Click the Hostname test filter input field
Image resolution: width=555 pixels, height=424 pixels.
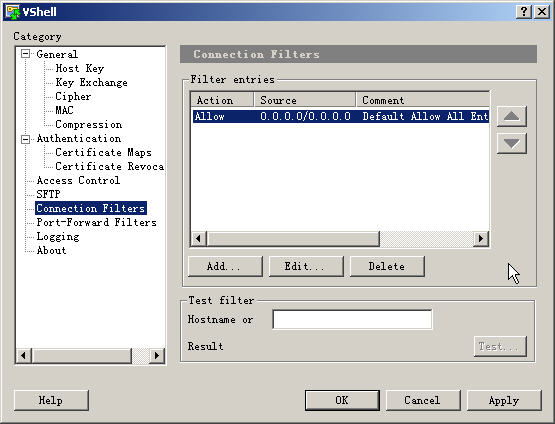click(x=352, y=319)
